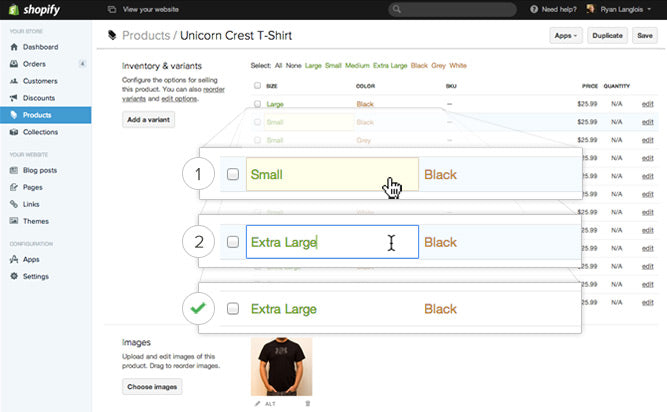Screen dimensions: 667x412
Task: Tick the checkbox next to zoomed Small row
Action: pyautogui.click(x=233, y=174)
